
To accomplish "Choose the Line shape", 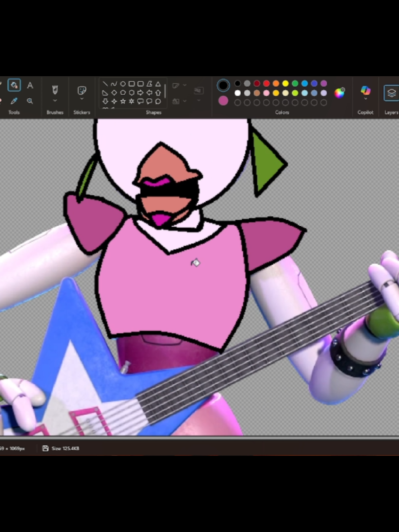I will (105, 84).
